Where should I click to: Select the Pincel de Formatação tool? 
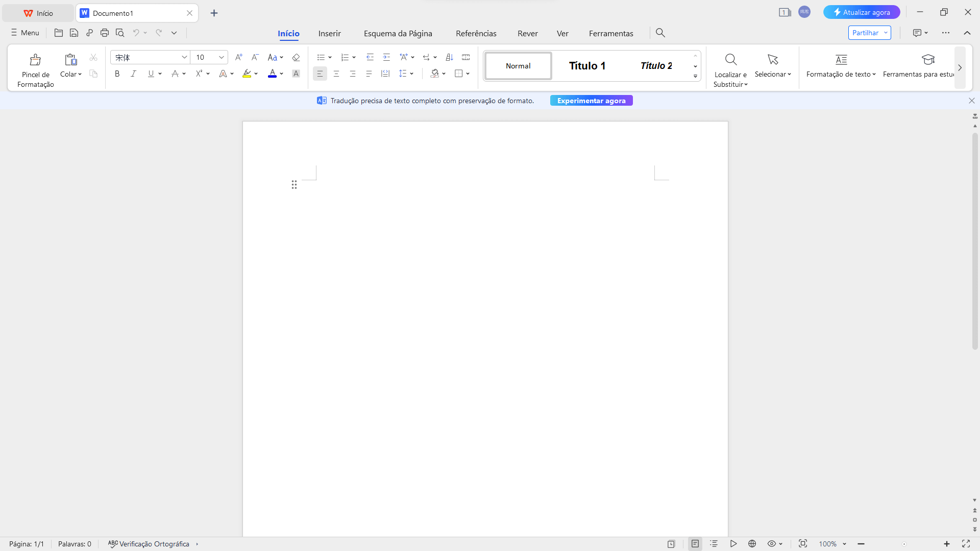[x=35, y=67]
